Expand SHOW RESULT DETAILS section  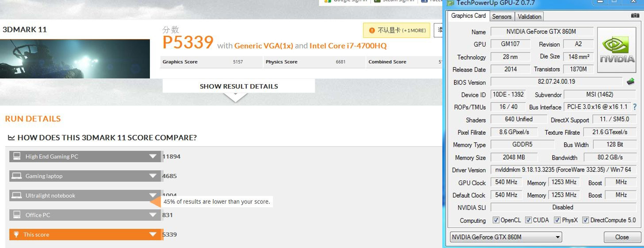(239, 86)
